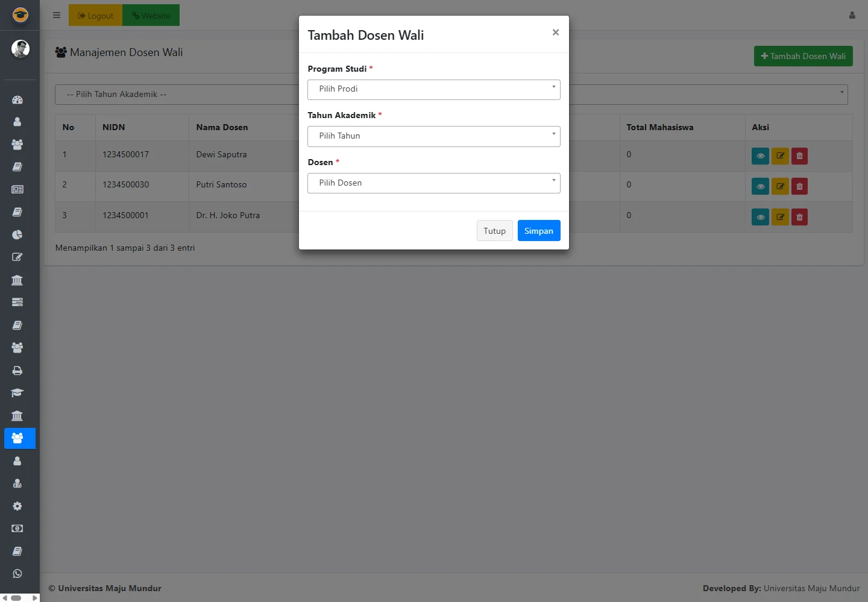Close the Tambah Dosen Wali dialog
868x602 pixels.
click(555, 33)
